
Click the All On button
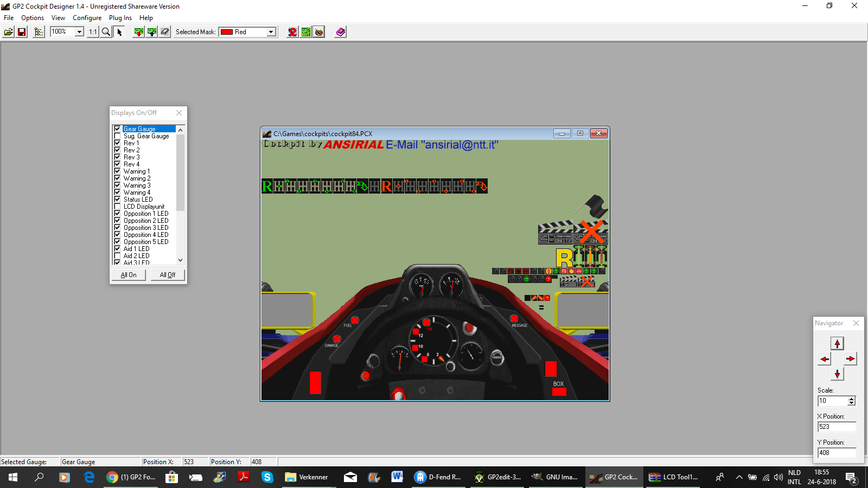point(129,275)
